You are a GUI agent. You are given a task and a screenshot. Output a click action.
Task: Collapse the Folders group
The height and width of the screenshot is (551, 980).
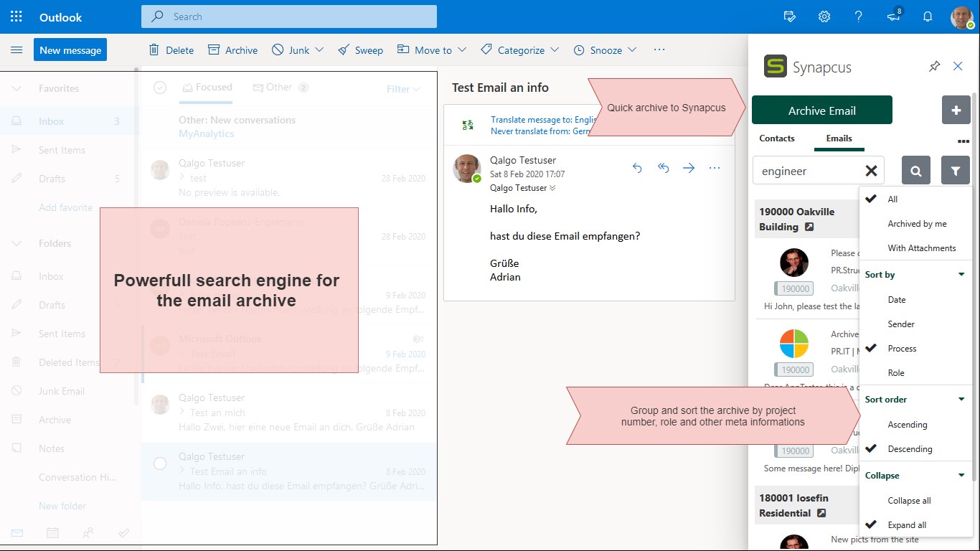click(x=17, y=243)
